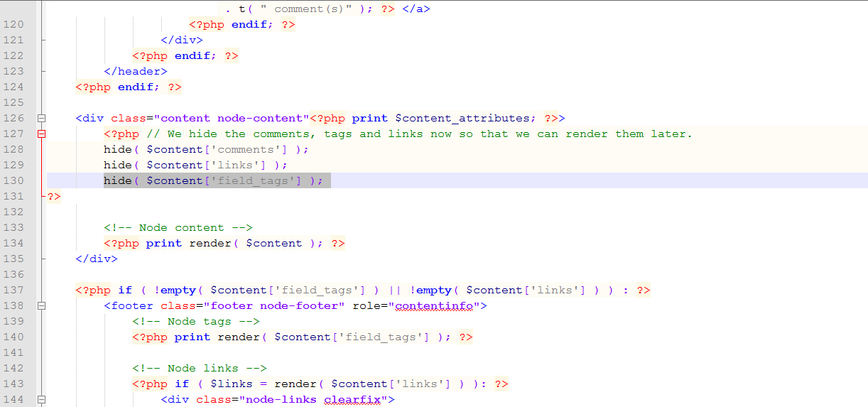Click line number 130 in the margin

(13, 181)
